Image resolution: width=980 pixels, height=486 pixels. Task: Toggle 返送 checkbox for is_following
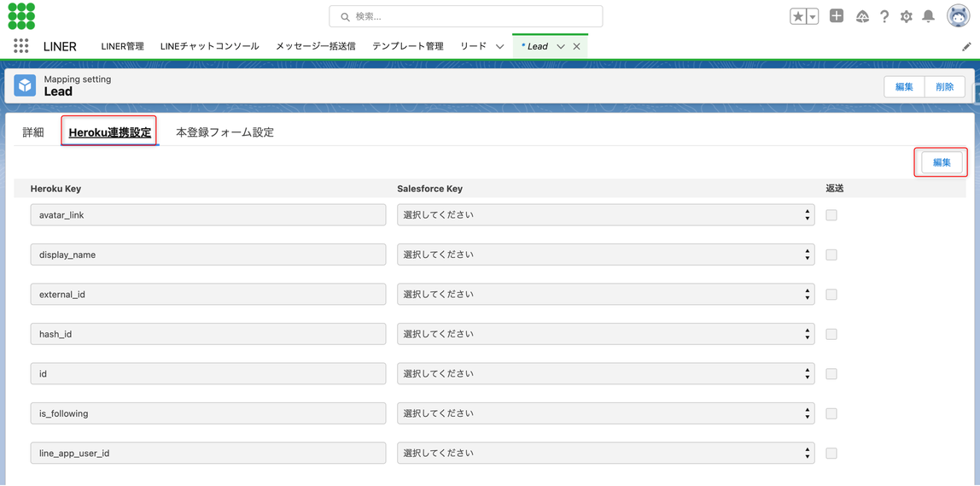831,413
